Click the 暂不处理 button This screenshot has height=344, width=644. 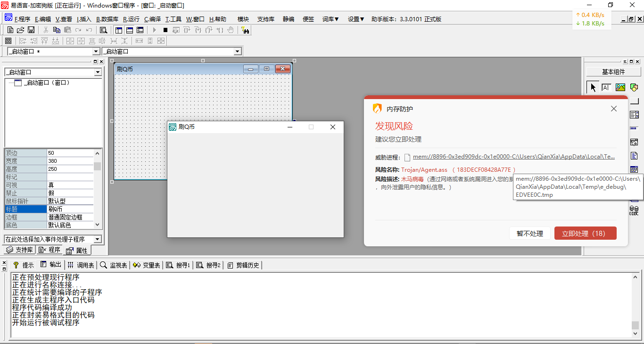(529, 234)
